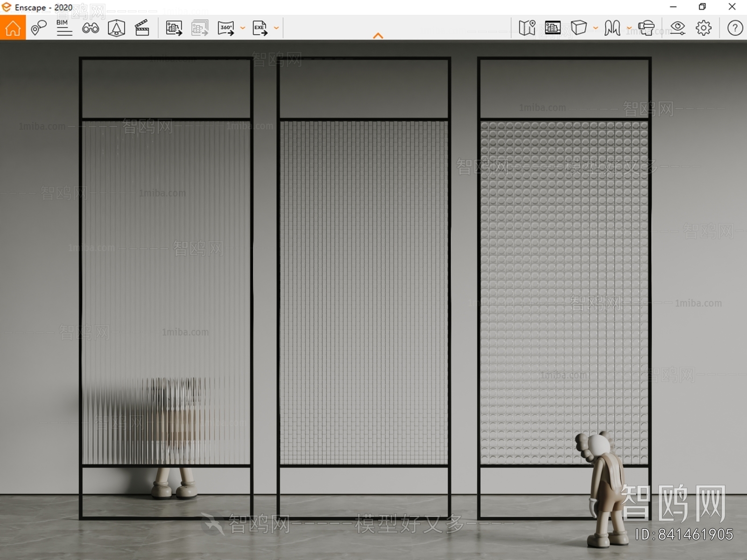Restore down the Enscape window
This screenshot has height=560, width=747.
pyautogui.click(x=702, y=7)
